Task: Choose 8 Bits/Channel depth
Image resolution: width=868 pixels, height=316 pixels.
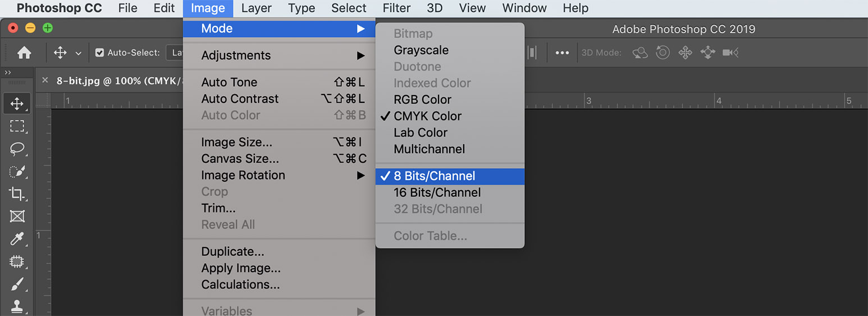Action: (x=450, y=176)
